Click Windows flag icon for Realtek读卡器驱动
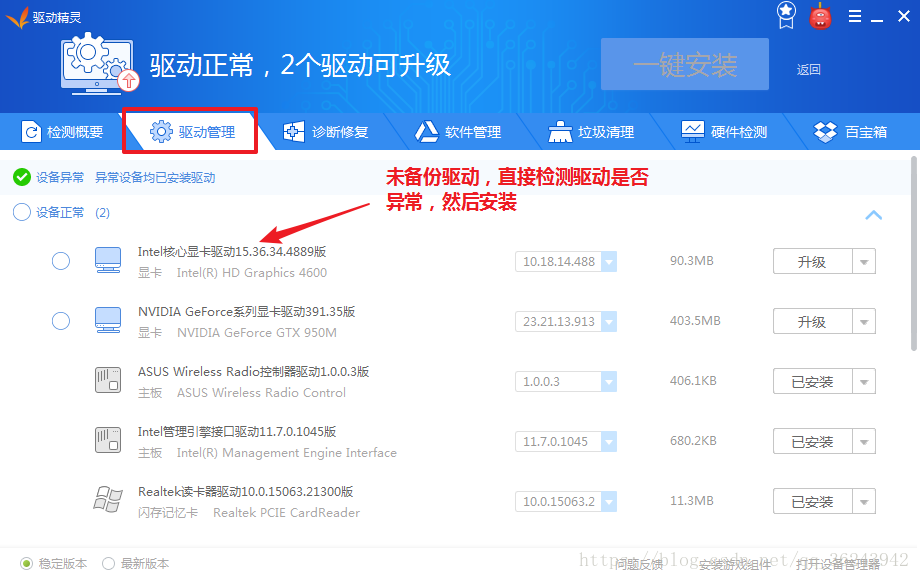The height and width of the screenshot is (580, 920). point(108,500)
